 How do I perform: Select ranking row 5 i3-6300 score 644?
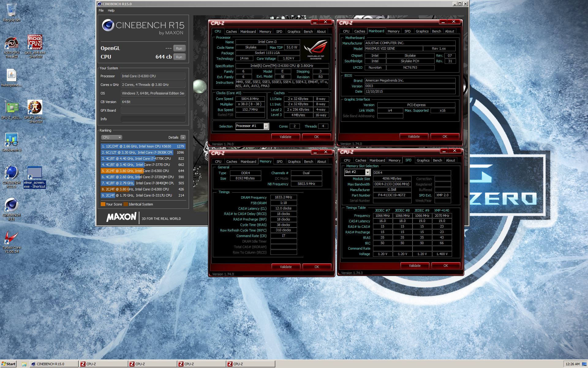[x=143, y=171]
